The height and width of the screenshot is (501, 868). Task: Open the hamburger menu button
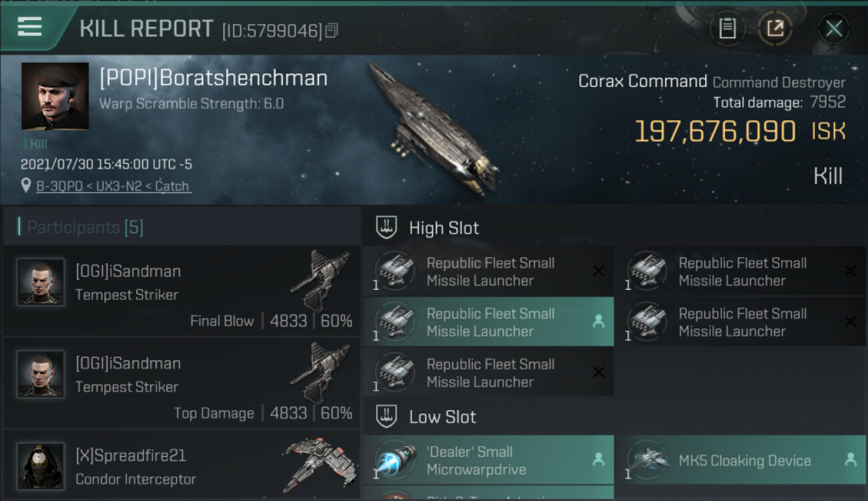(x=30, y=27)
